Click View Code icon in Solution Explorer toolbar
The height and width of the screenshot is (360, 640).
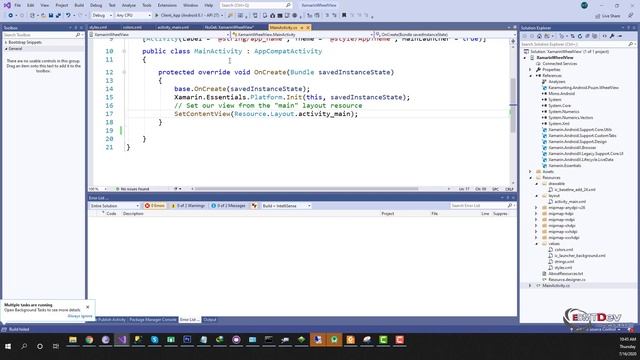click(604, 36)
